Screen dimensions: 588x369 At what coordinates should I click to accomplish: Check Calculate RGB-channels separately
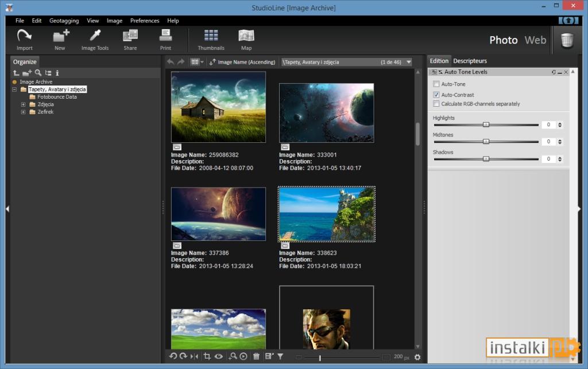436,104
